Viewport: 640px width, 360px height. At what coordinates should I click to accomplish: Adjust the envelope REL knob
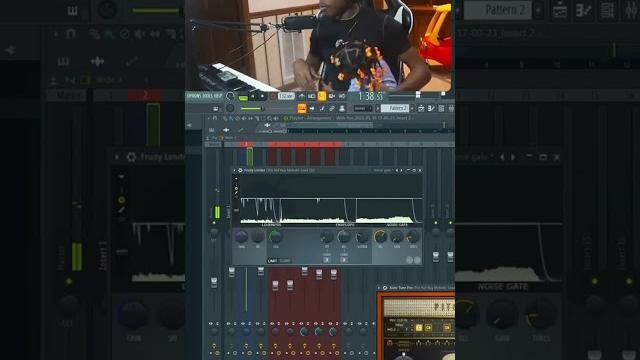(344, 236)
